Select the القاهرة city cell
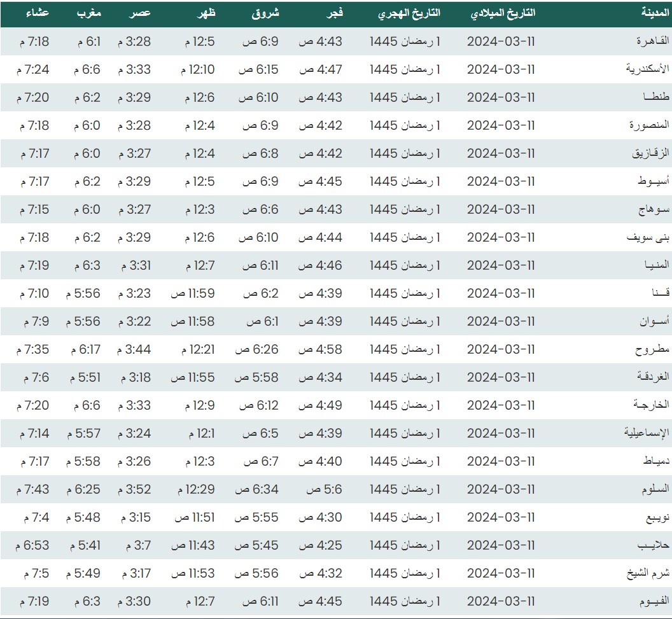The image size is (672, 619). click(653, 41)
